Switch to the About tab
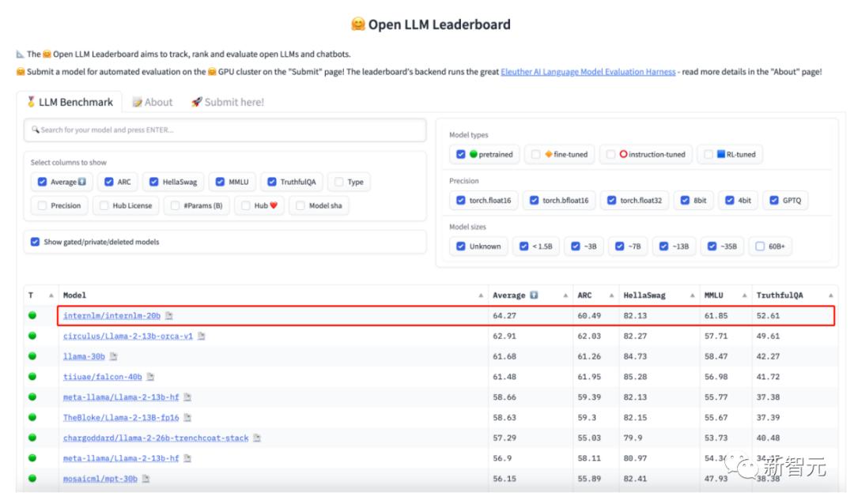The width and height of the screenshot is (854, 504). click(x=153, y=103)
